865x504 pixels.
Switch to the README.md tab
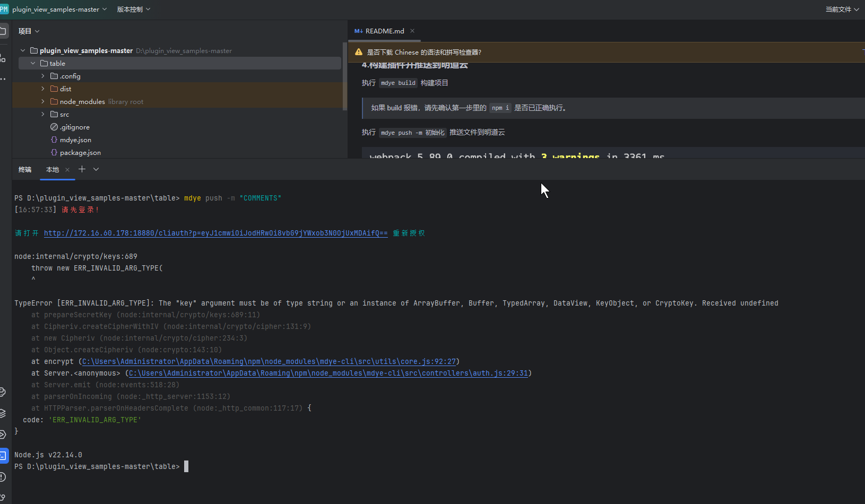tap(384, 31)
